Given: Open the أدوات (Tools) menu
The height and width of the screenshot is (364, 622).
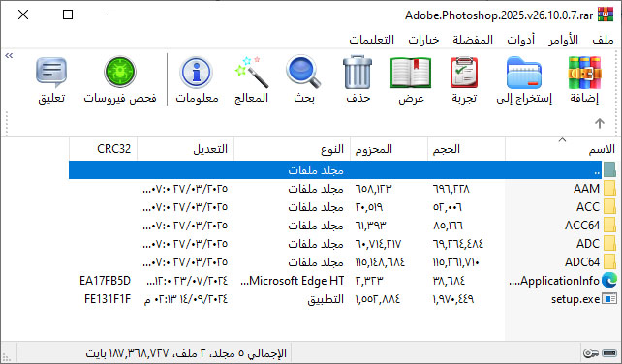Looking at the screenshot, I should pos(520,40).
